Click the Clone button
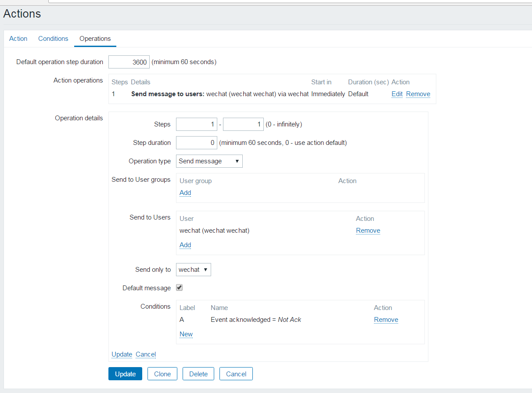The width and height of the screenshot is (532, 393). pos(162,374)
